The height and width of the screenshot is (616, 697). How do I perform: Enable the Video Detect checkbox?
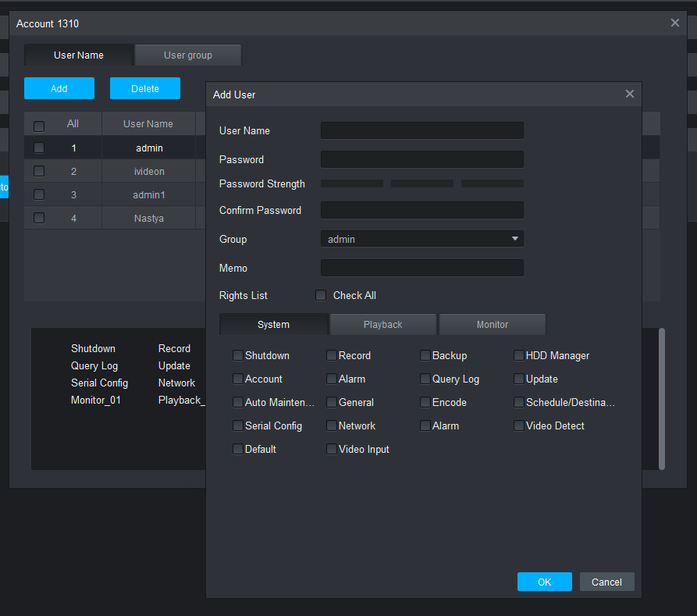coord(519,426)
